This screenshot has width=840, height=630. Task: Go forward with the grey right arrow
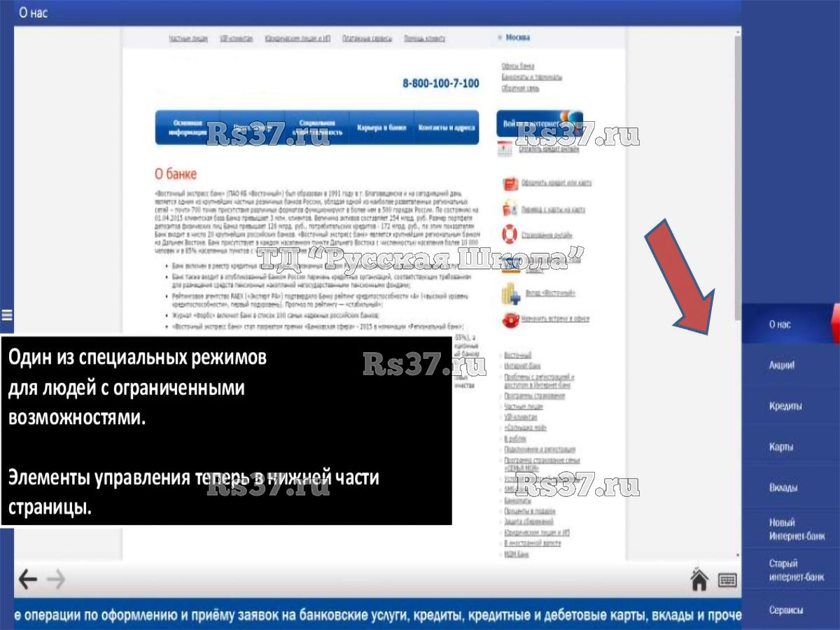click(55, 579)
